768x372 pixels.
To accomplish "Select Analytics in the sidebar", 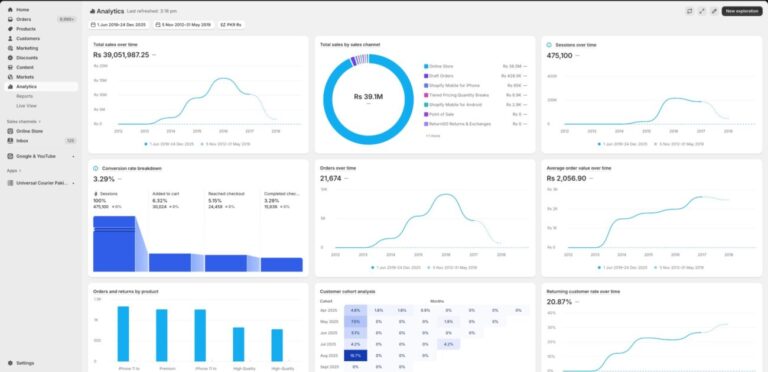I will point(41,87).
